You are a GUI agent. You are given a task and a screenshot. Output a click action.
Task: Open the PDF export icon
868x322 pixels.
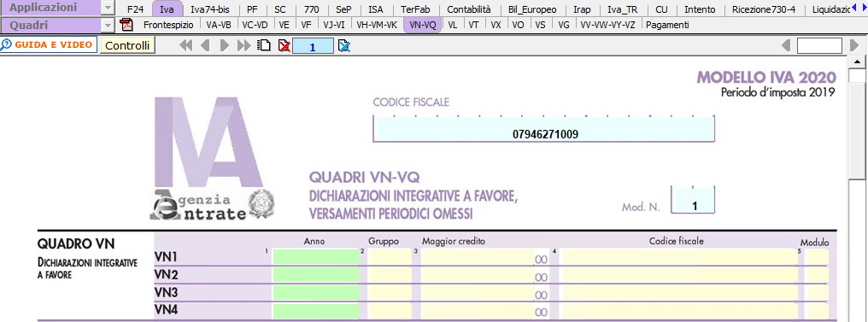[126, 25]
